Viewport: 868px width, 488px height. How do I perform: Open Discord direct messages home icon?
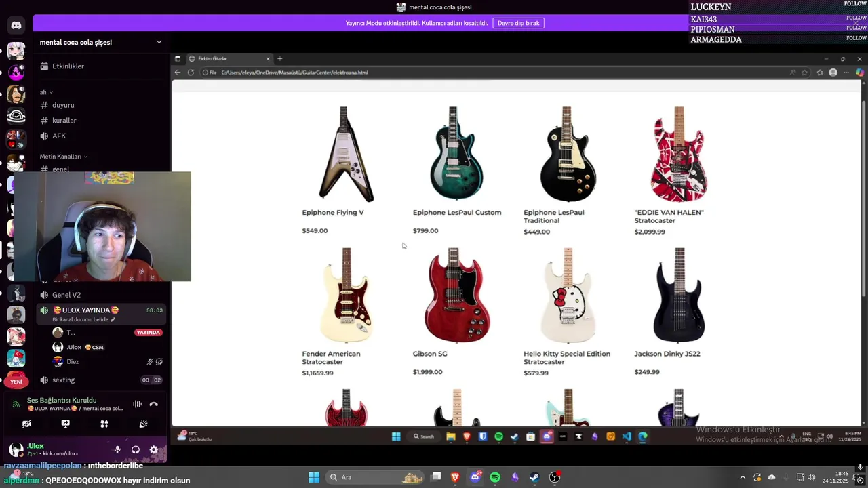point(16,26)
